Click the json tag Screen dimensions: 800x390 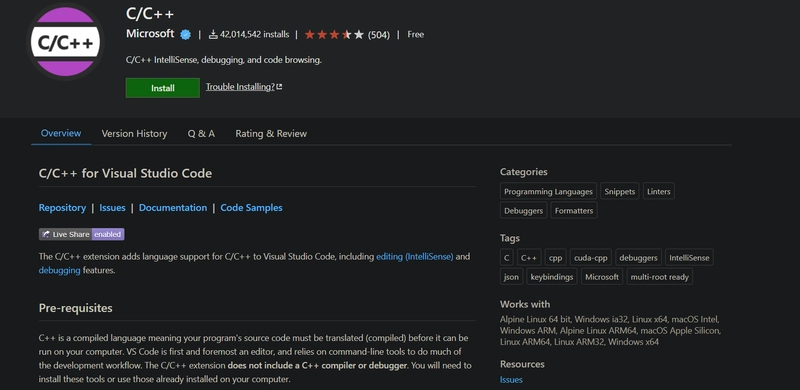(511, 277)
